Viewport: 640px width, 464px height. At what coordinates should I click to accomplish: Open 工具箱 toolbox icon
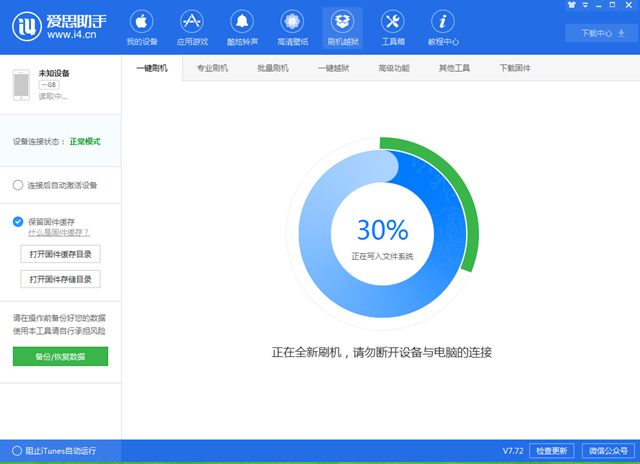392,28
